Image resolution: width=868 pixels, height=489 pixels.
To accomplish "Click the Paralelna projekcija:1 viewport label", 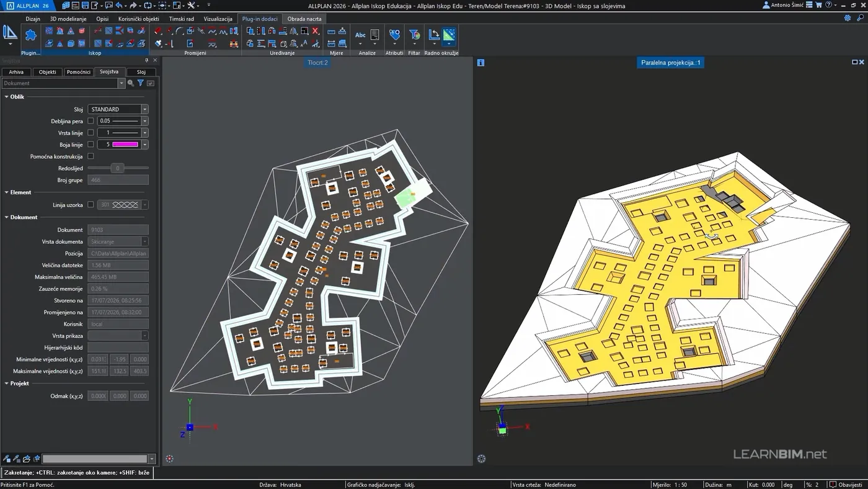I will (x=671, y=63).
